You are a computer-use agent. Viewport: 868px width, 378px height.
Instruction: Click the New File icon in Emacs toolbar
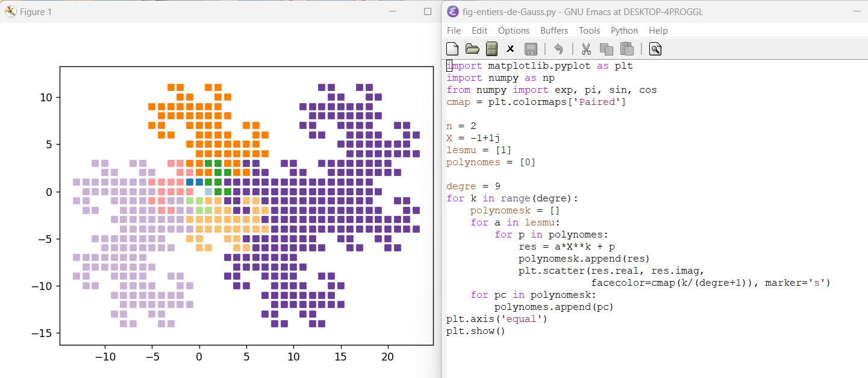(x=452, y=49)
